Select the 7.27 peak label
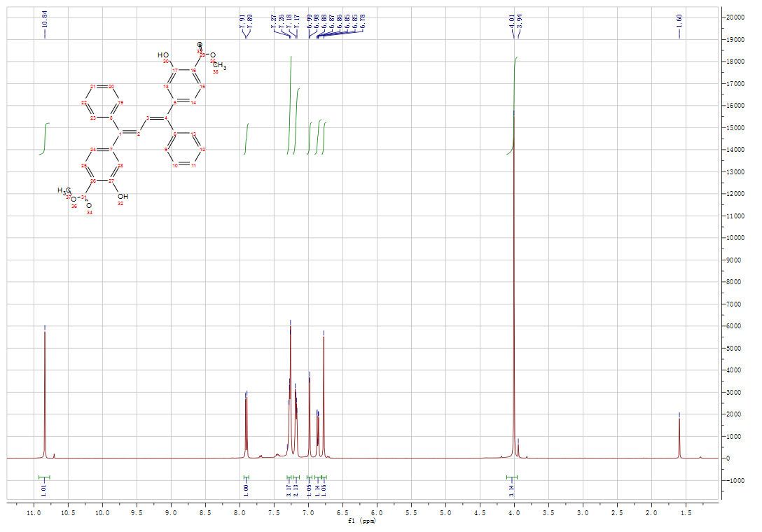Image resolution: width=762 pixels, height=532 pixels. [x=274, y=22]
